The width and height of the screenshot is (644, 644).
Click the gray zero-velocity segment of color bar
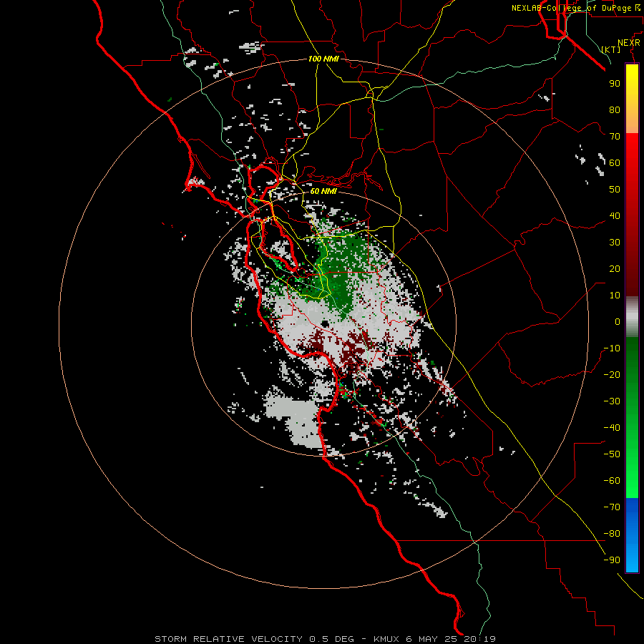pos(632,316)
